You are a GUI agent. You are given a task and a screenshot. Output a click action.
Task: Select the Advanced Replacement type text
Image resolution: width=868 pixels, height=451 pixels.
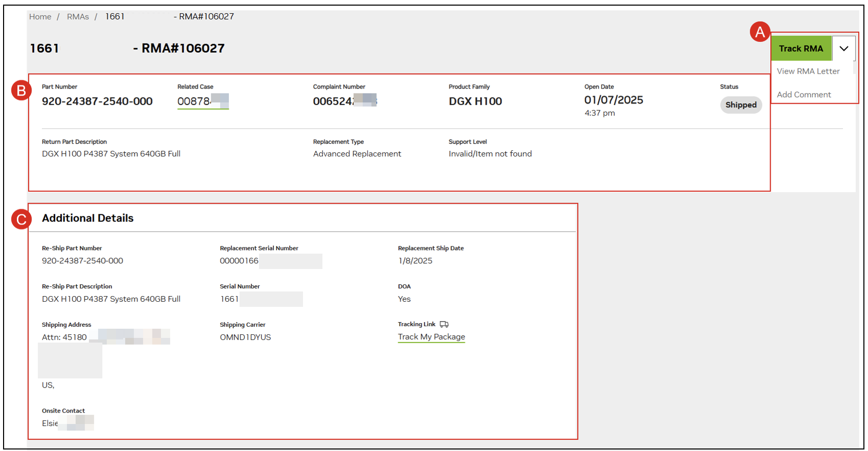point(357,154)
